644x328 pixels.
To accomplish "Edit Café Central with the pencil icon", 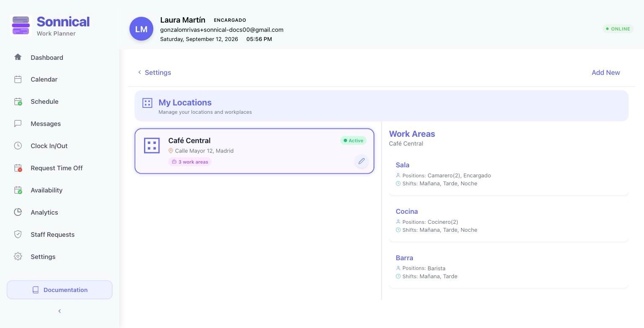I will pyautogui.click(x=361, y=161).
